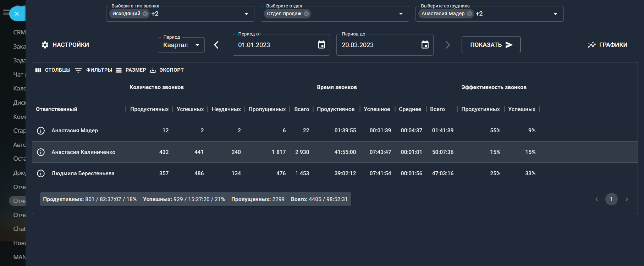
Task: Open the СТОЛБЦЫ columns menu
Action: pyautogui.click(x=53, y=70)
